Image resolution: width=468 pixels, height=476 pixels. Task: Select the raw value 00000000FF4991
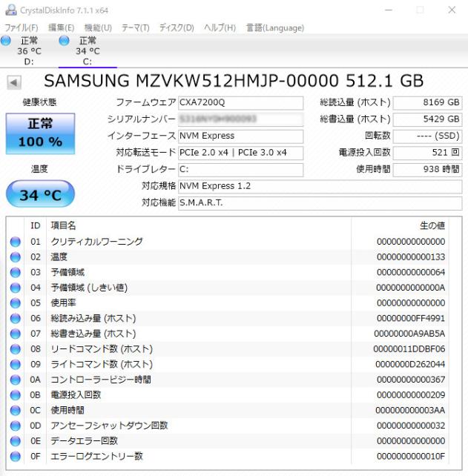click(411, 319)
